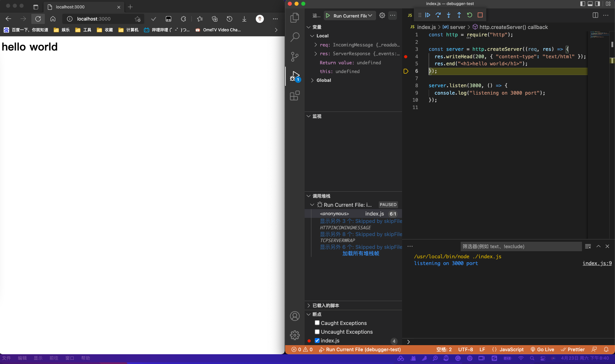Click the Step Into debug icon
This screenshot has width=615, height=364.
click(449, 15)
